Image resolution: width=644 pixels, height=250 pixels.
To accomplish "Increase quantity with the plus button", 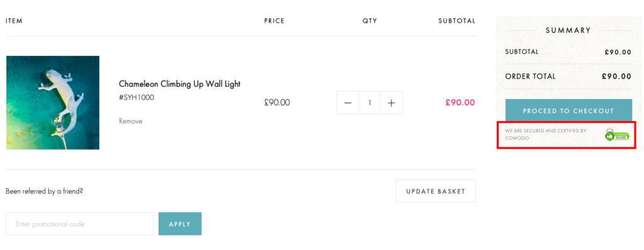I will [391, 103].
